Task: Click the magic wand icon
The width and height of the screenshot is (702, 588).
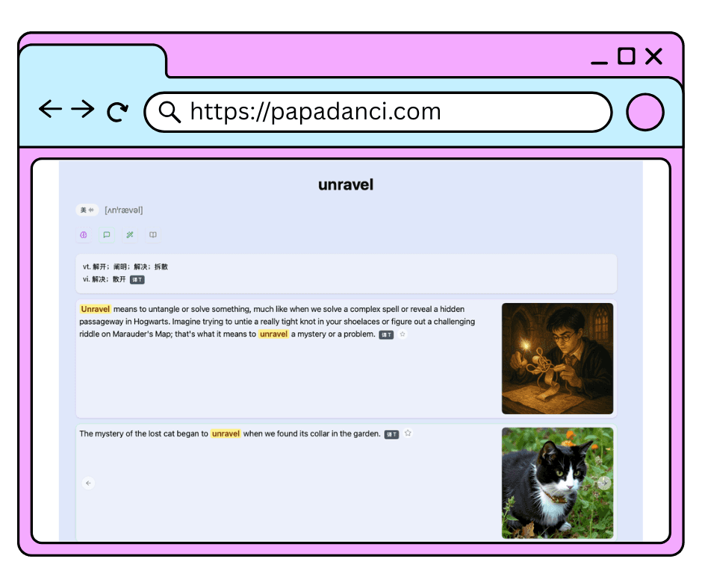Action: pos(130,235)
